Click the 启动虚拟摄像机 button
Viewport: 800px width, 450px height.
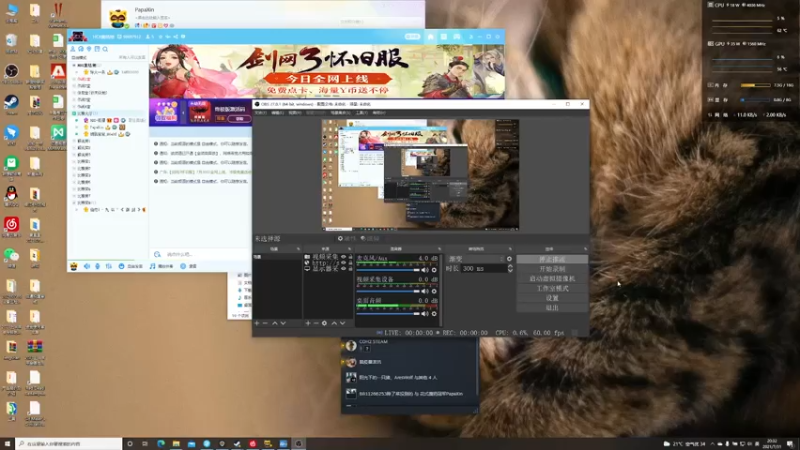pyautogui.click(x=552, y=279)
